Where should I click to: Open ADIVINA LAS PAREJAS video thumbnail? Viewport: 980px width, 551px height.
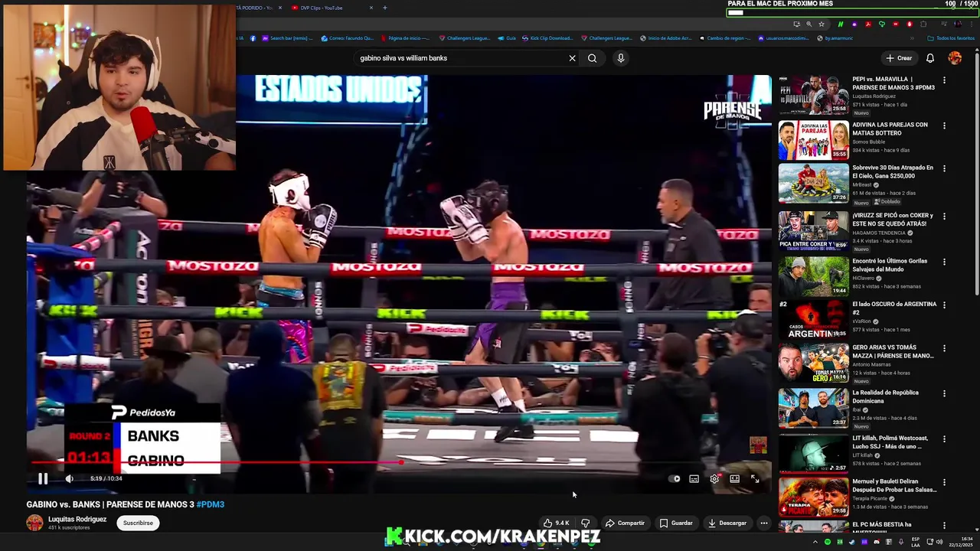pos(813,140)
